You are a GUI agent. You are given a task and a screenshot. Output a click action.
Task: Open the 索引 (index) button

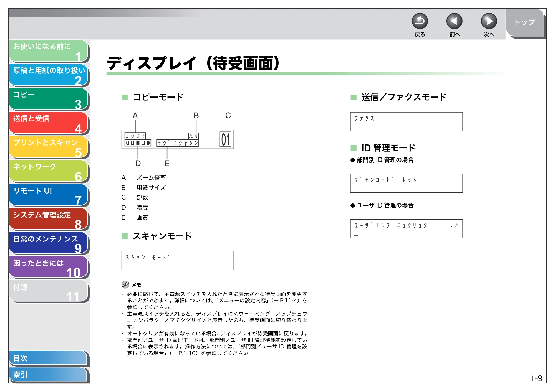48,375
